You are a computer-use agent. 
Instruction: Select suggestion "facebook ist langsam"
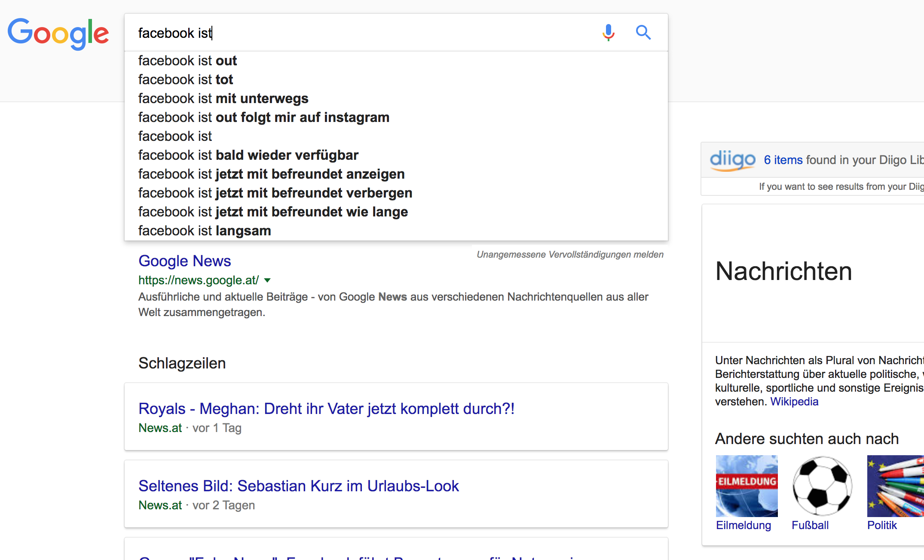(205, 231)
